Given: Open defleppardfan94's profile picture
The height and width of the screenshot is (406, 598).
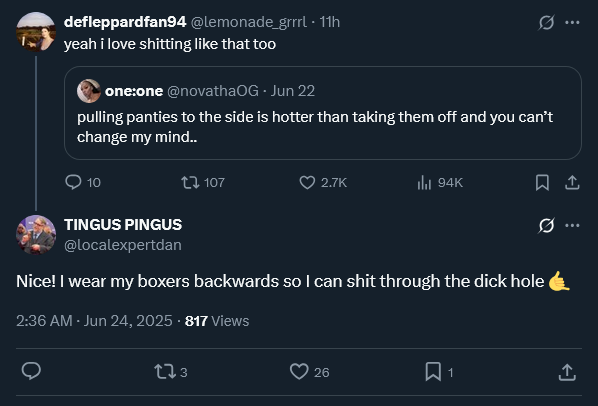Looking at the screenshot, I should point(36,31).
